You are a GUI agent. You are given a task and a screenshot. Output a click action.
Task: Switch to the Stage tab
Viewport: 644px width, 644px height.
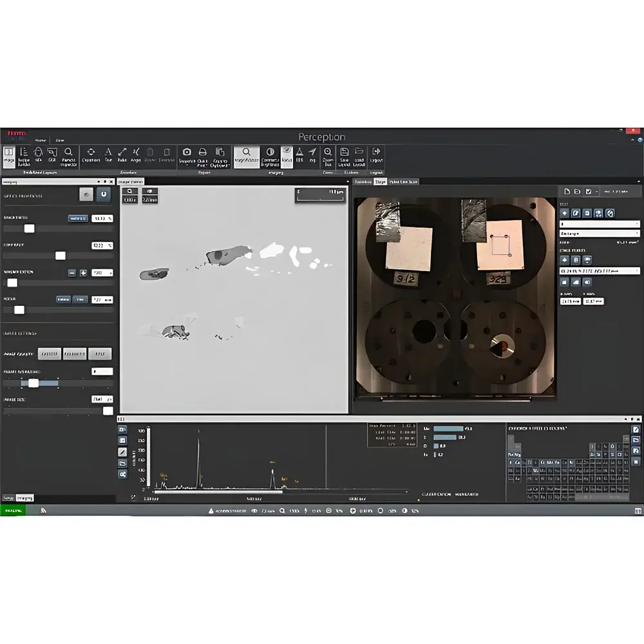381,182
